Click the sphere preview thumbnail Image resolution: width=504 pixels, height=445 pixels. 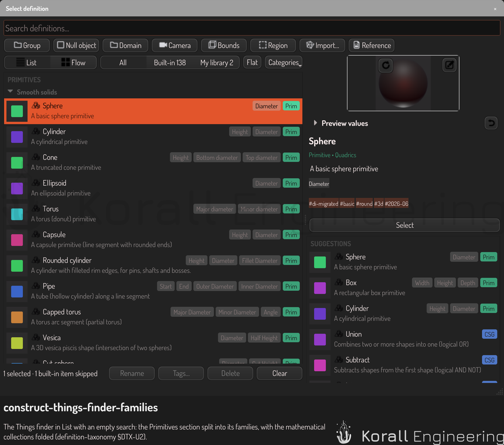403,83
